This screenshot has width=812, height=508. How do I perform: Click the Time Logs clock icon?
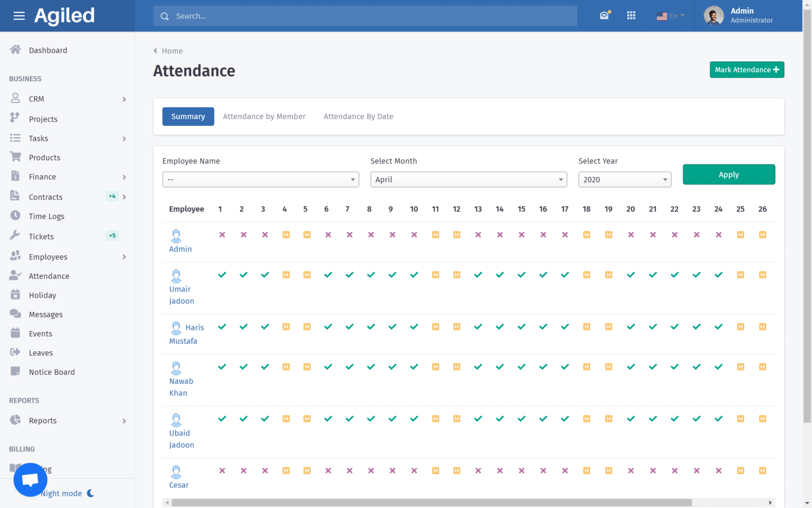click(15, 215)
